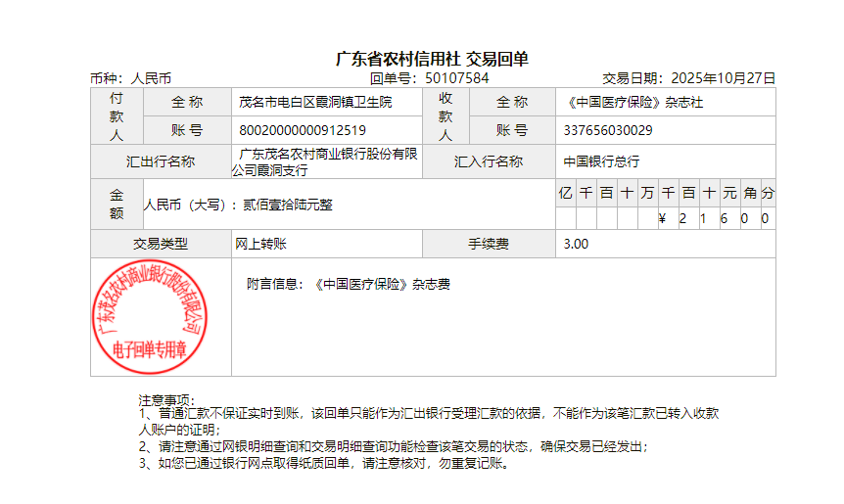
Task: Select the handling fee value 3.00
Action: pos(577,244)
